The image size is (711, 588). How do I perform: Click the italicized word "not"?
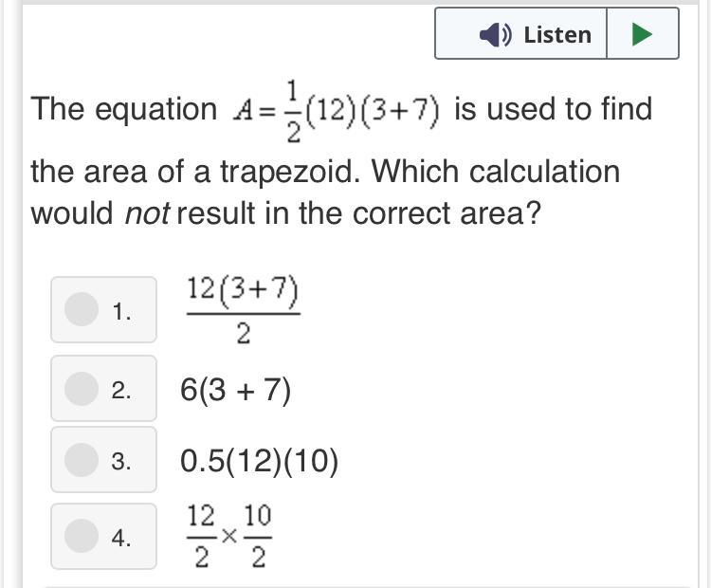point(147,213)
